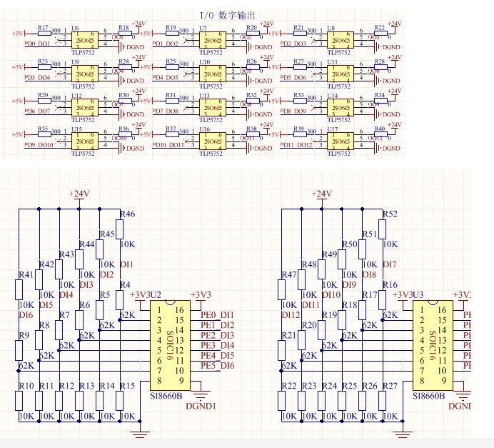The height and width of the screenshot is (448, 494).
Task: Click the SI8660B text under U2
Action: pyautogui.click(x=166, y=395)
